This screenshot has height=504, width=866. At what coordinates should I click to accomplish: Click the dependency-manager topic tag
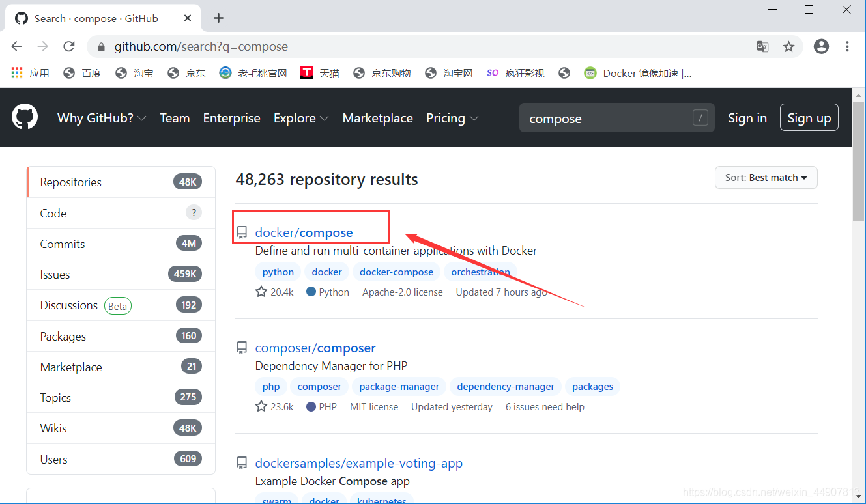pos(506,386)
